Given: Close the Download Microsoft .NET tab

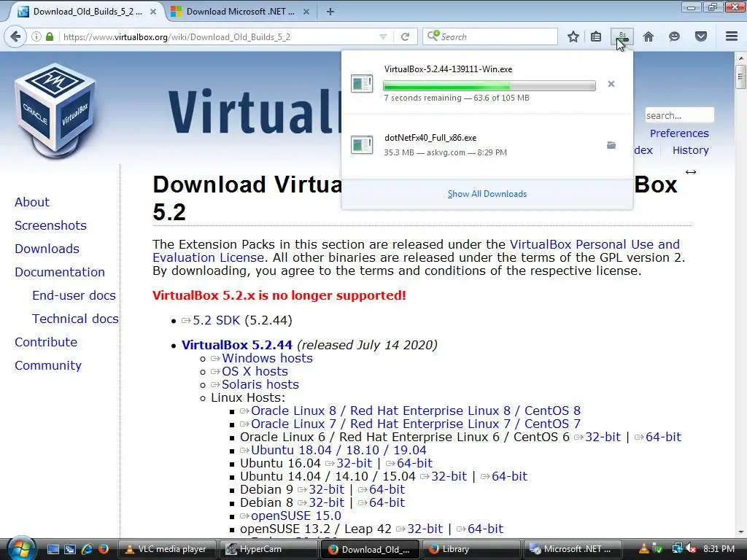Looking at the screenshot, I should click(306, 12).
